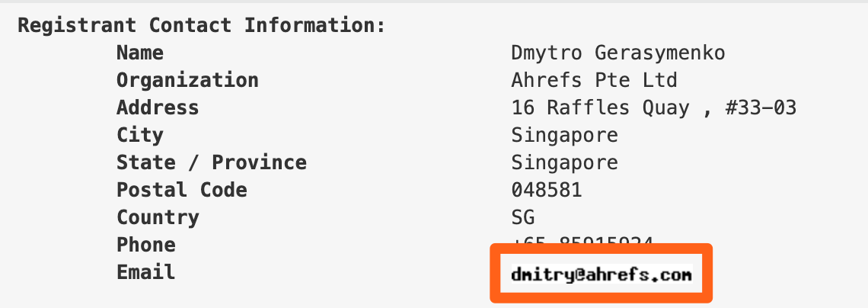Click the 'State / Province' field label
Viewport: 868px width, 308px height.
pos(212,162)
